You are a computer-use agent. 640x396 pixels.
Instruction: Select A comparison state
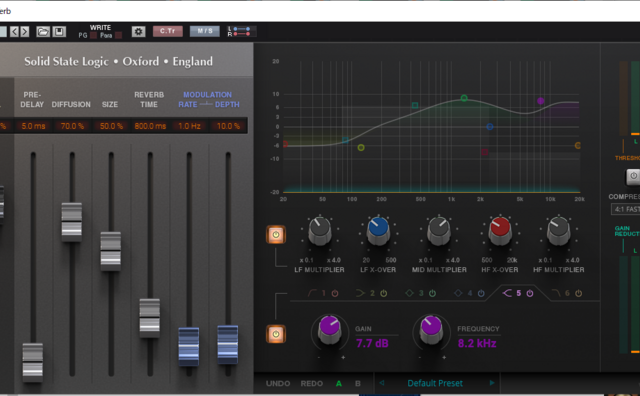(x=339, y=383)
